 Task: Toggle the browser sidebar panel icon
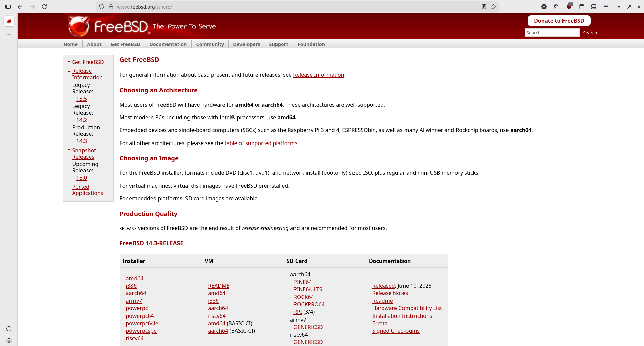[x=8, y=7]
